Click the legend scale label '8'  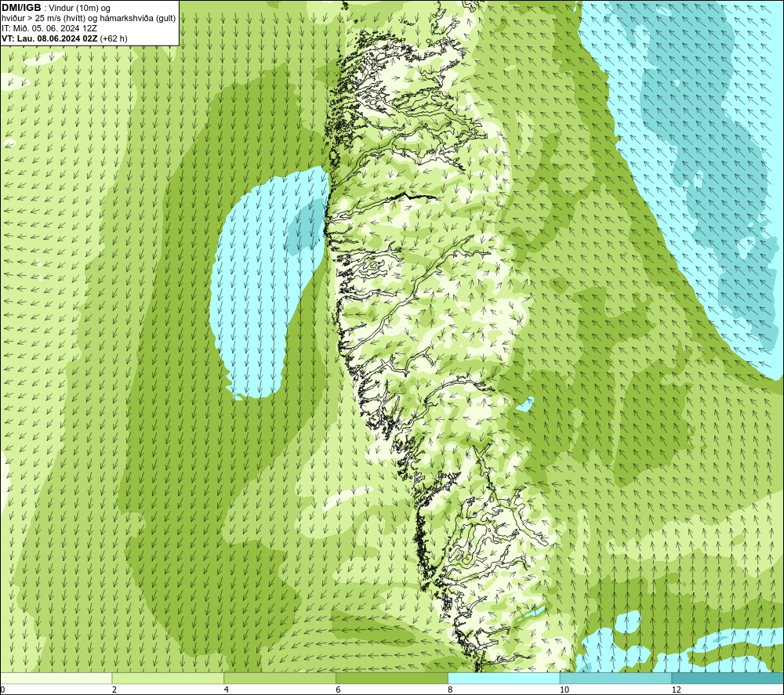coord(451,690)
